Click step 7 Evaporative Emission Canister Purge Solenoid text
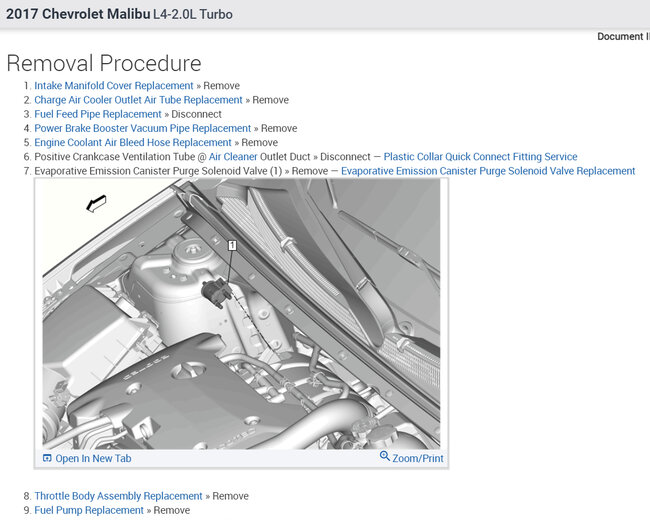650x520 pixels. coord(158,171)
